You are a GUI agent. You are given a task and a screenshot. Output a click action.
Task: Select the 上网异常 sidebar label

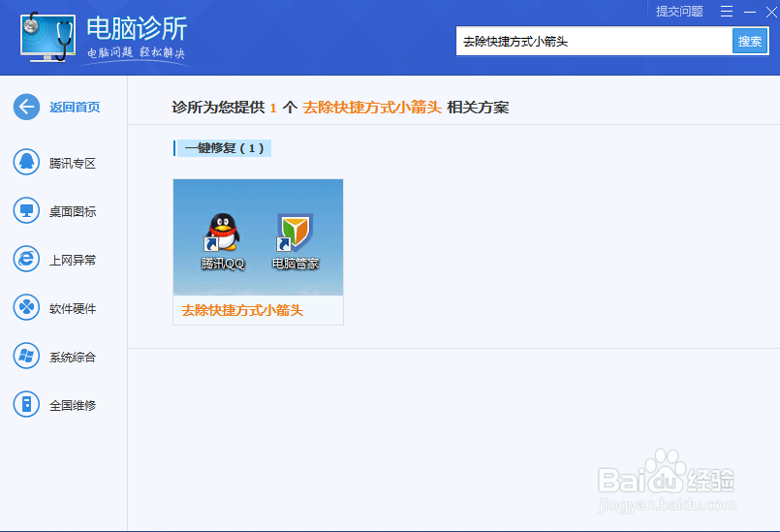coord(73,260)
